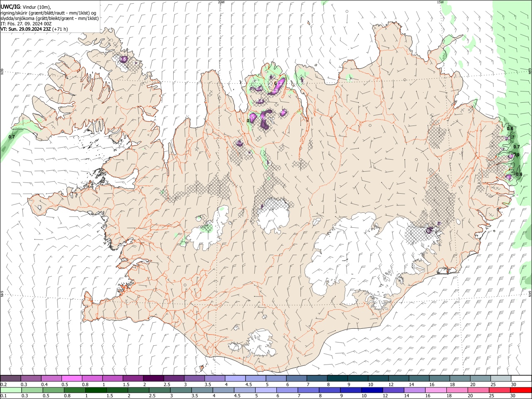Click snow legend pale grey swatch at 25
532x399 pixels.
[500, 378]
